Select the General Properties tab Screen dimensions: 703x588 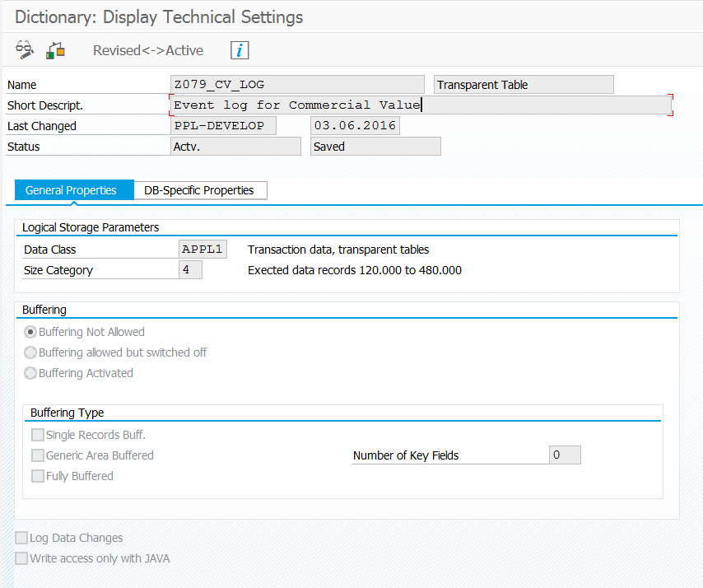[x=72, y=190]
